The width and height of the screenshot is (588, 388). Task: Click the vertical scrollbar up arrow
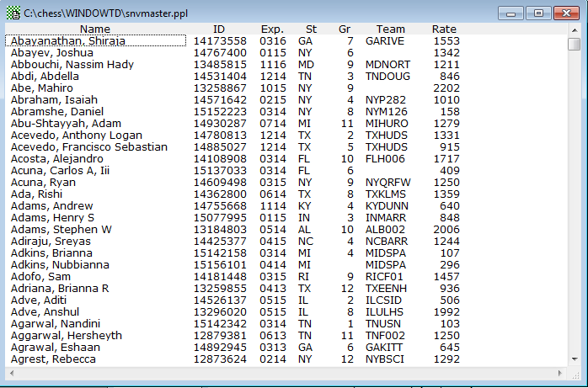(574, 30)
